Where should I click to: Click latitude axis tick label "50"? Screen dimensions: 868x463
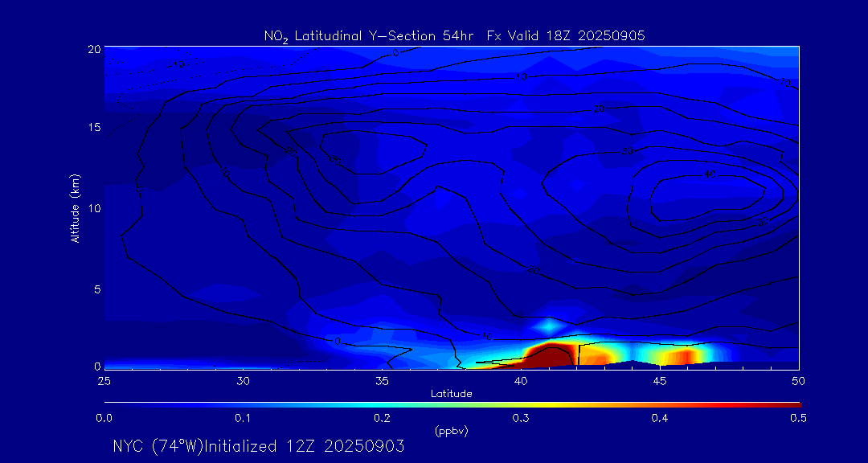(799, 381)
